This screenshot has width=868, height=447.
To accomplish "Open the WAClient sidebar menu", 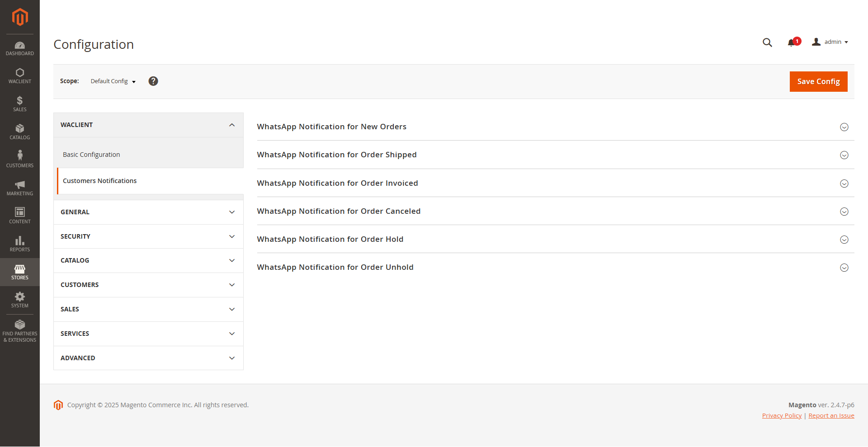I will [19, 76].
